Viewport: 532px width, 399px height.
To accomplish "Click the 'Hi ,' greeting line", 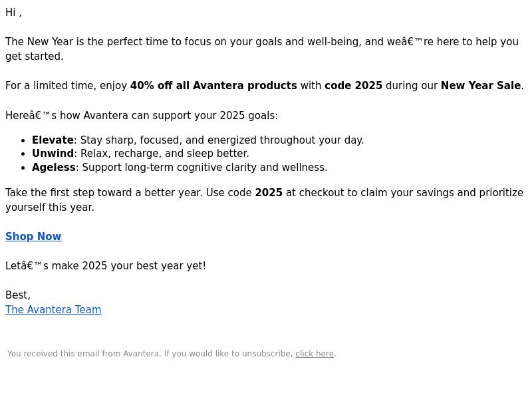I will (x=13, y=13).
